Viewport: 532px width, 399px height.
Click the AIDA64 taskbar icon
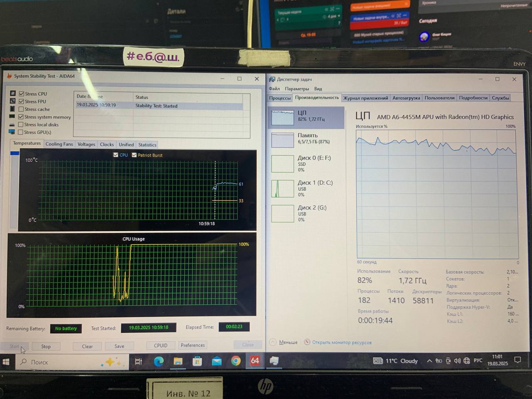(255, 361)
